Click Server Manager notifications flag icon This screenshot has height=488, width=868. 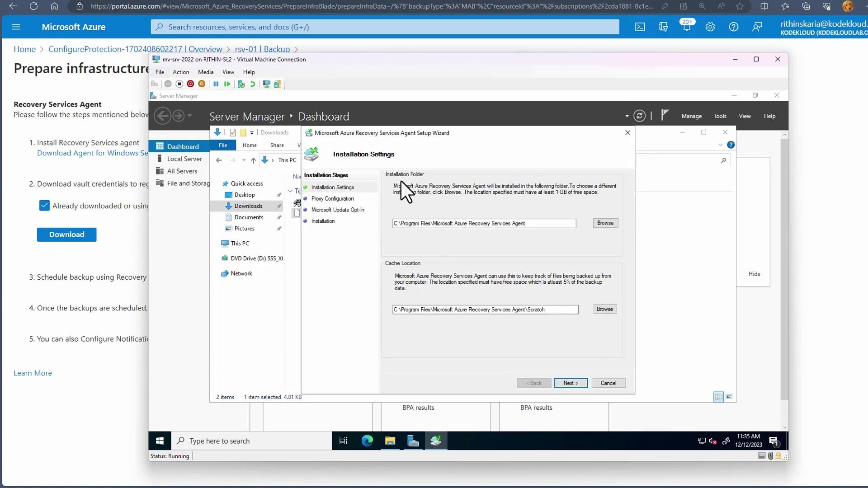click(664, 116)
